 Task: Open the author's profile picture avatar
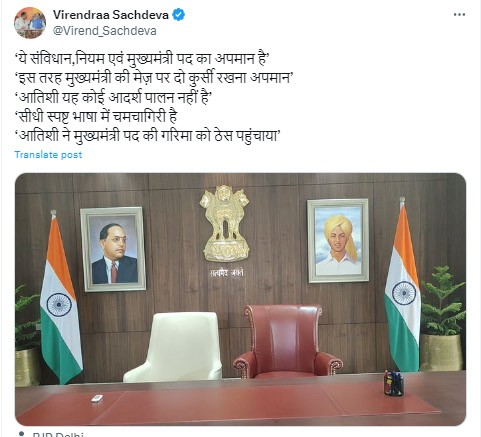tap(30, 23)
